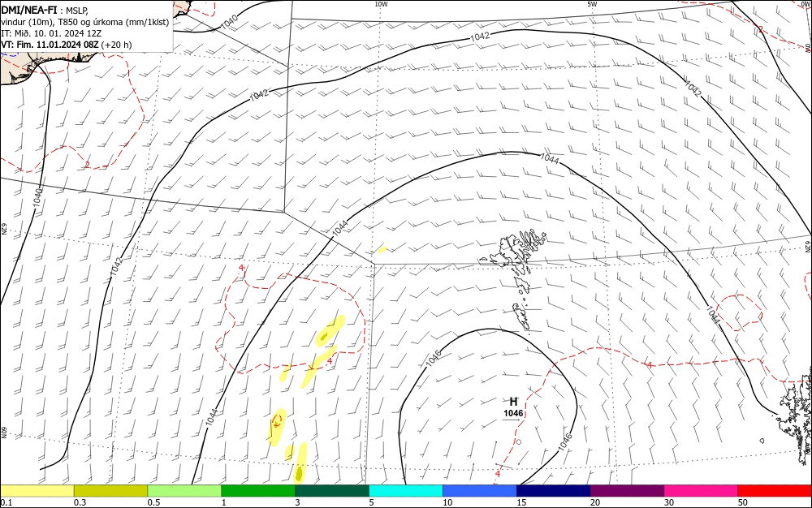Screen dimensions: 812x508
Task: Click the DMI/NEA-FI title text
Action: [x=29, y=10]
